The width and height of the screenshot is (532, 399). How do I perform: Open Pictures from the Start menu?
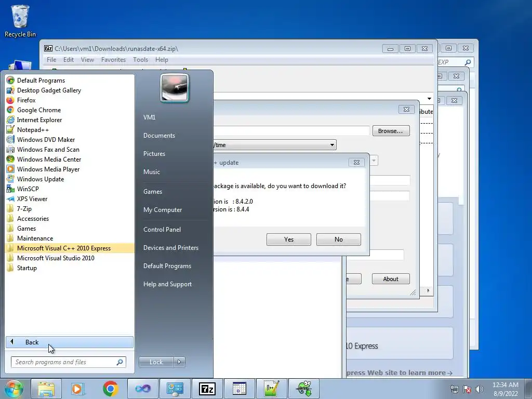tap(154, 154)
